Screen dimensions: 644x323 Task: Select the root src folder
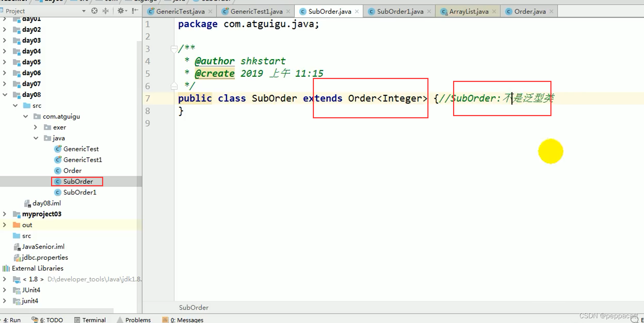[22, 236]
